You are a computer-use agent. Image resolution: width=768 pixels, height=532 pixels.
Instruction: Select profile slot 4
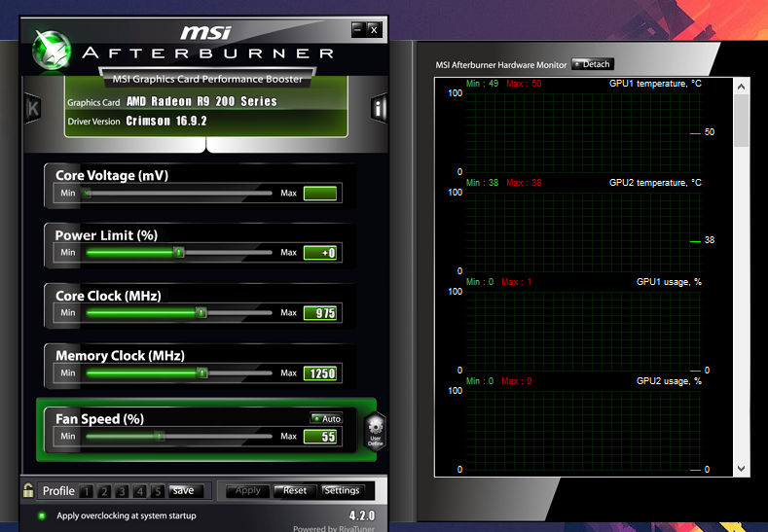(139, 491)
